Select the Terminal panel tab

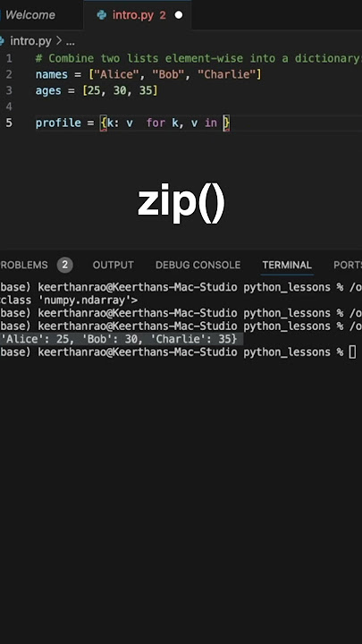click(x=287, y=265)
